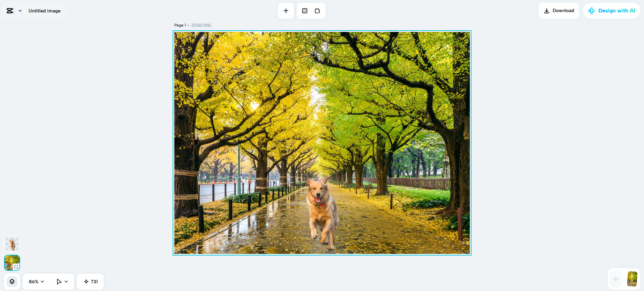Open Design with AI
The width and height of the screenshot is (644, 291).
(x=611, y=11)
